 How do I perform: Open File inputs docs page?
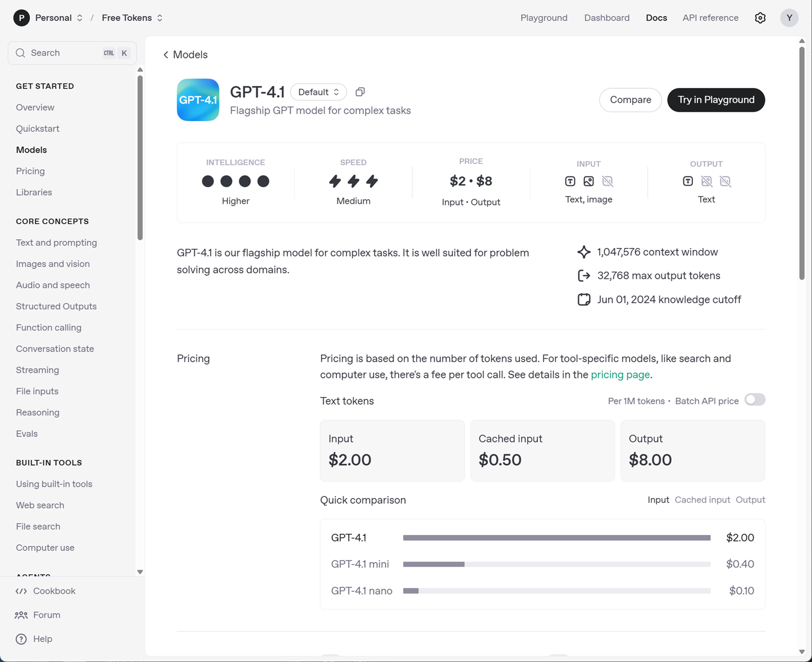(x=37, y=391)
